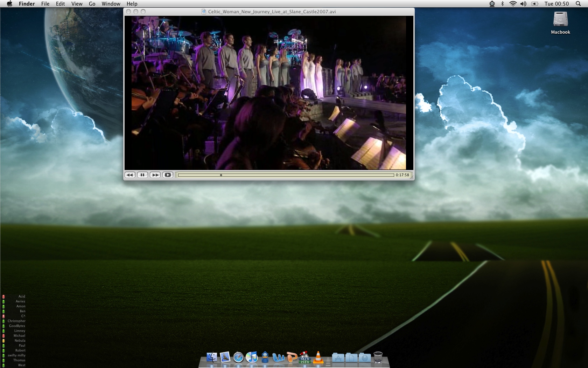Select contact Limney in buddy list
Image resolution: width=588 pixels, height=368 pixels.
pos(20,331)
